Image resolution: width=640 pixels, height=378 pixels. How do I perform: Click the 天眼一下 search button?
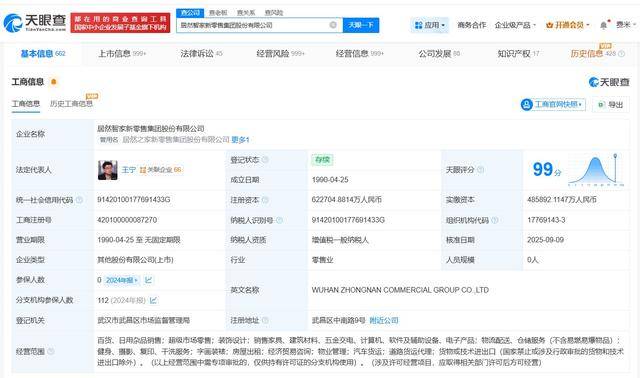click(361, 25)
